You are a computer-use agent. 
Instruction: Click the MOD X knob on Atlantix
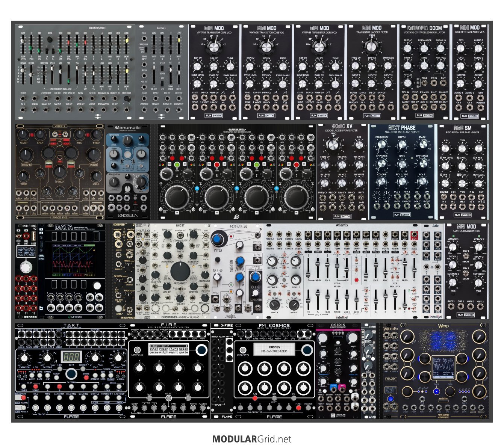[274, 305]
